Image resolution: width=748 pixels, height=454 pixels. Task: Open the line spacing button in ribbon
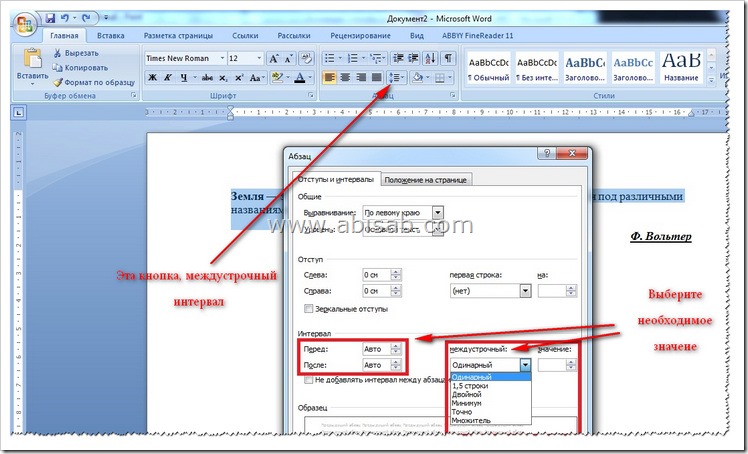[x=396, y=77]
